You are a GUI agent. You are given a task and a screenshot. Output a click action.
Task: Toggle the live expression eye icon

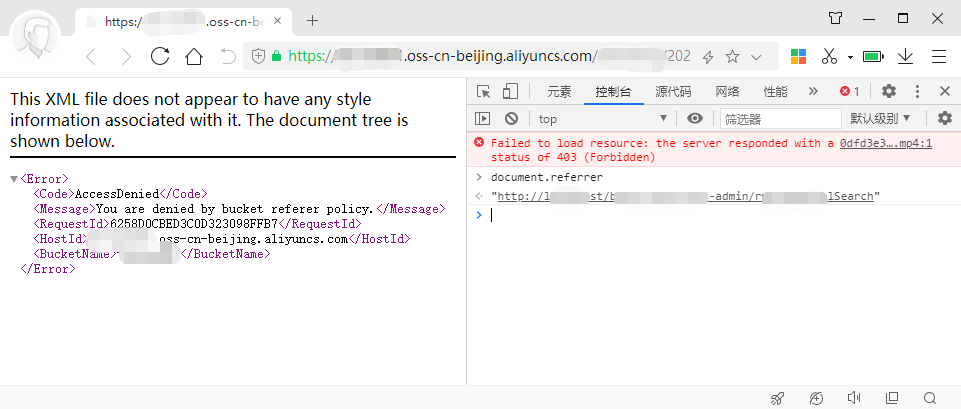coord(694,118)
